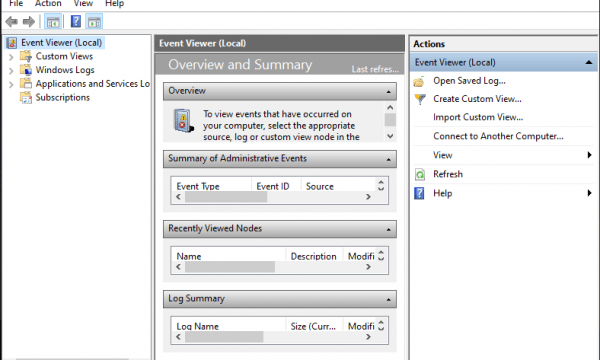Open the View submenu arrow in Actions
Viewport: 600px width, 360px height.
pyautogui.click(x=589, y=155)
